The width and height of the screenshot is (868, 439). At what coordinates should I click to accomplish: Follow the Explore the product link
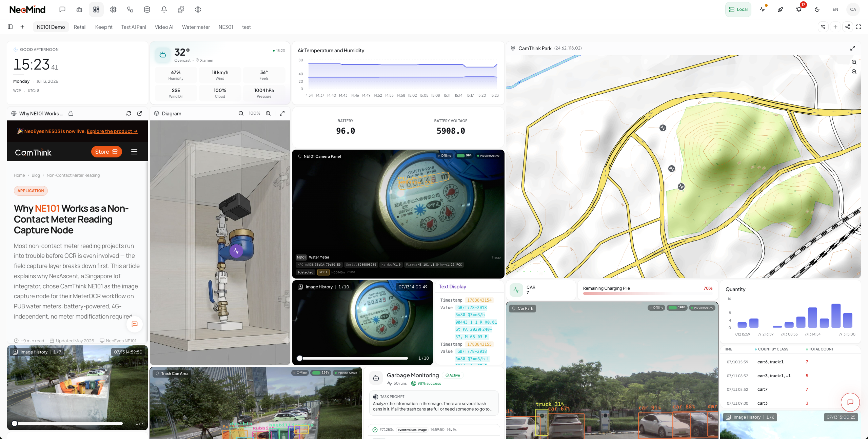(112, 131)
